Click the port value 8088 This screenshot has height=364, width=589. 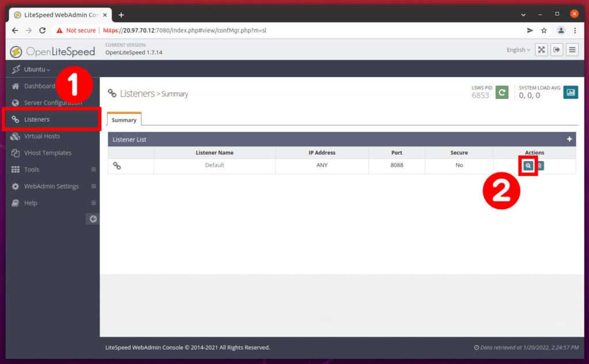[x=397, y=165]
